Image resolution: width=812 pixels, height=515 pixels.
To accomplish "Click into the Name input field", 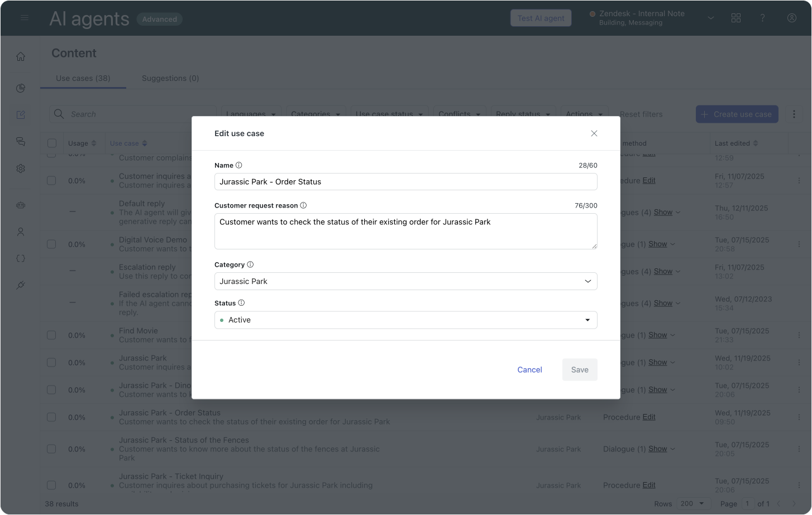I will pyautogui.click(x=406, y=182).
